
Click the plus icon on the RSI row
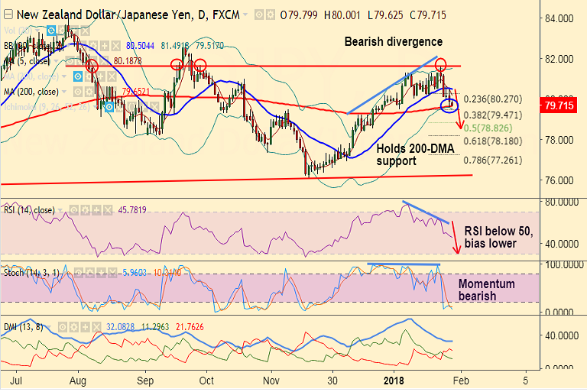click(x=96, y=210)
